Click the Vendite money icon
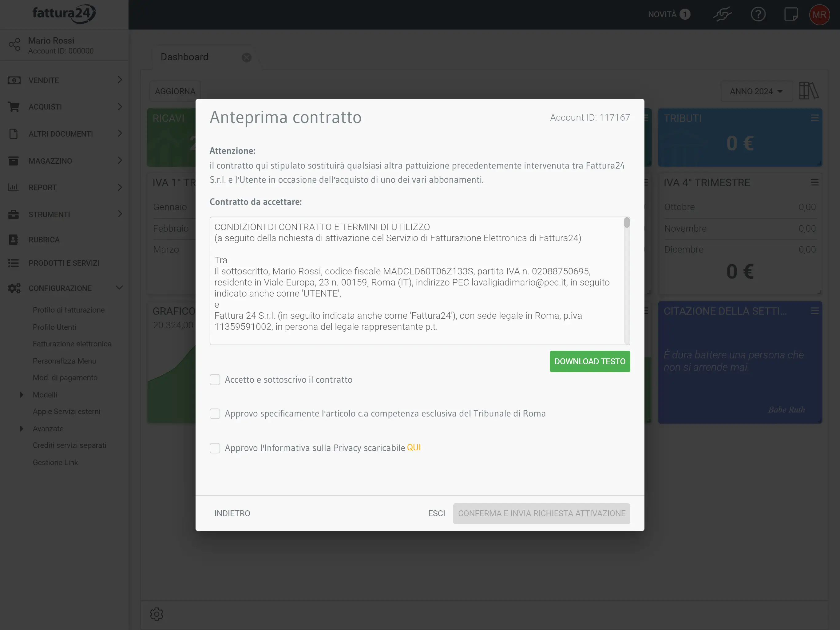840x630 pixels. (14, 80)
